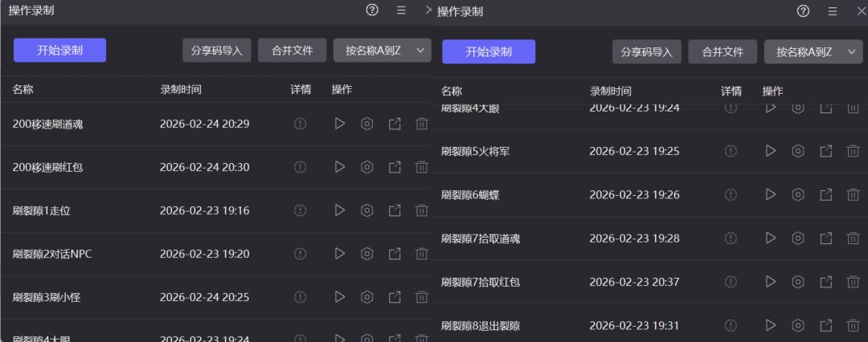Select the 刷裂隙3刷小怪 row name
868x342 pixels.
(47, 297)
